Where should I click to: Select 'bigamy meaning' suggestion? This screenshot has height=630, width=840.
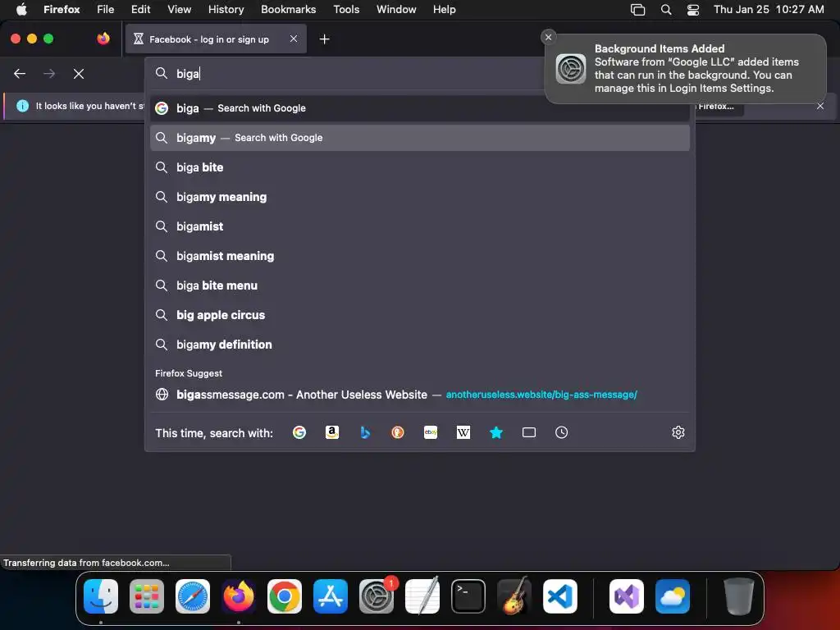(x=420, y=197)
